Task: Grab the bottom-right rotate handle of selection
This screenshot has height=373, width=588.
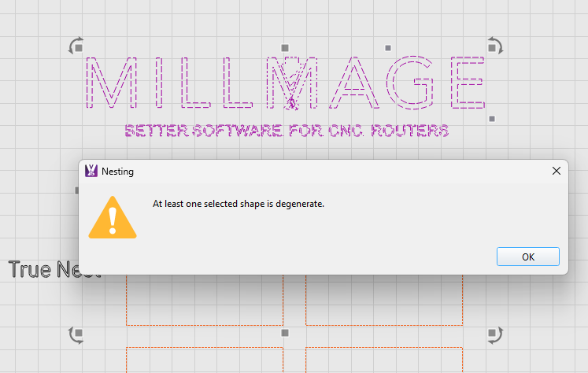Action: 494,334
